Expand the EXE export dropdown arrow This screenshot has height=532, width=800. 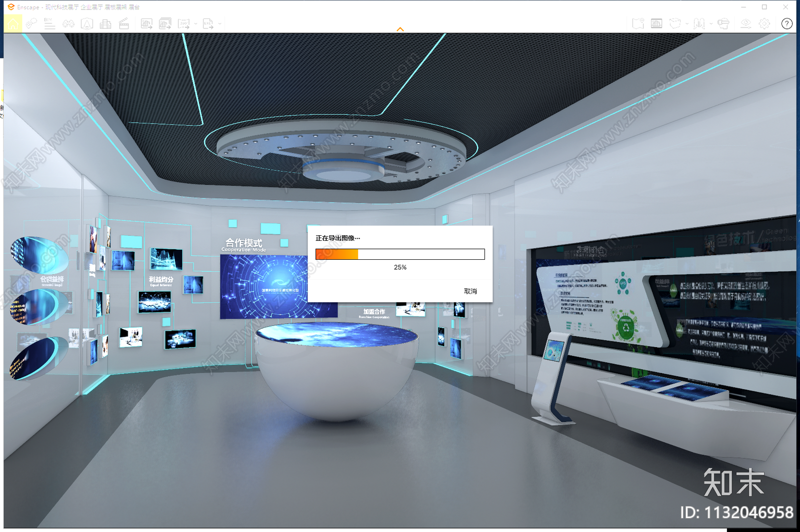[x=220, y=23]
